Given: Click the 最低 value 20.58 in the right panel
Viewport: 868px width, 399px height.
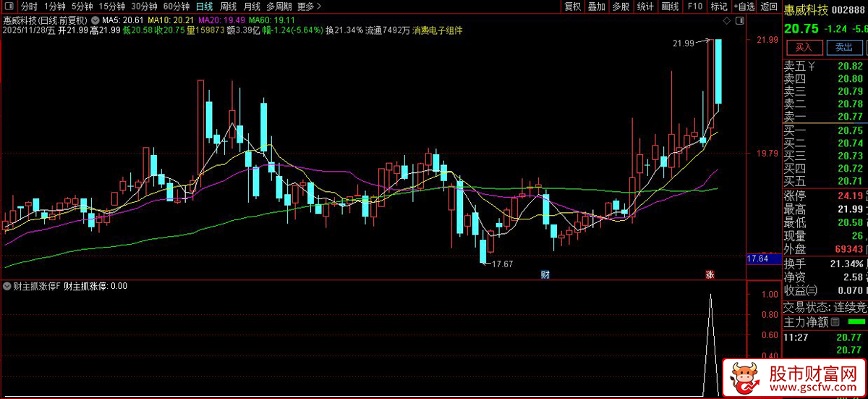Looking at the screenshot, I should pos(850,222).
